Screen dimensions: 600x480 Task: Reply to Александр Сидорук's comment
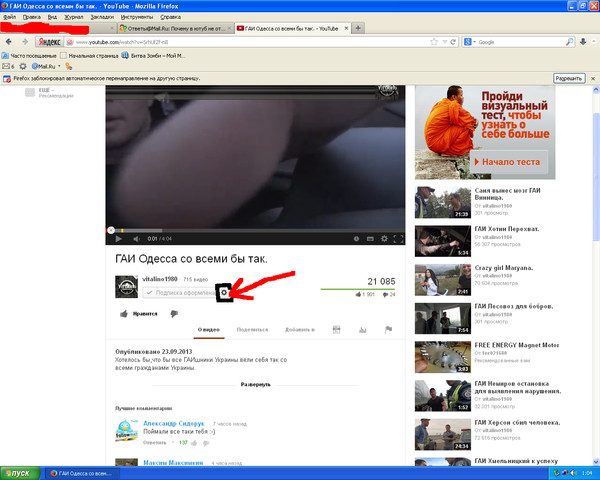tap(155, 443)
